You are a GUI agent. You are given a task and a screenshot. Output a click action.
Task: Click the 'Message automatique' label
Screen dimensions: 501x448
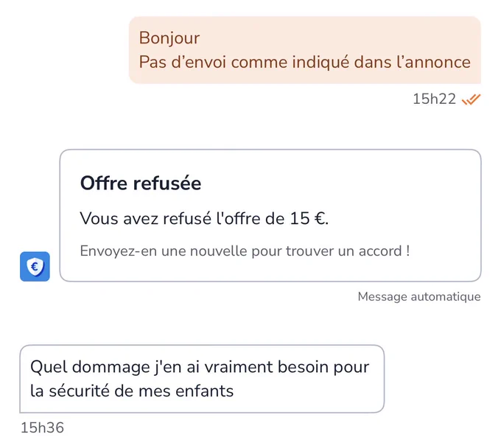pyautogui.click(x=419, y=296)
